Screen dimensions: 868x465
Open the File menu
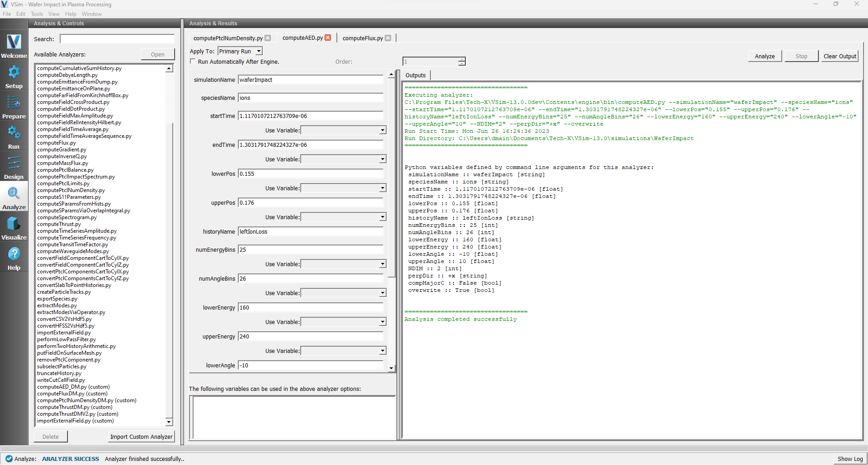point(7,14)
